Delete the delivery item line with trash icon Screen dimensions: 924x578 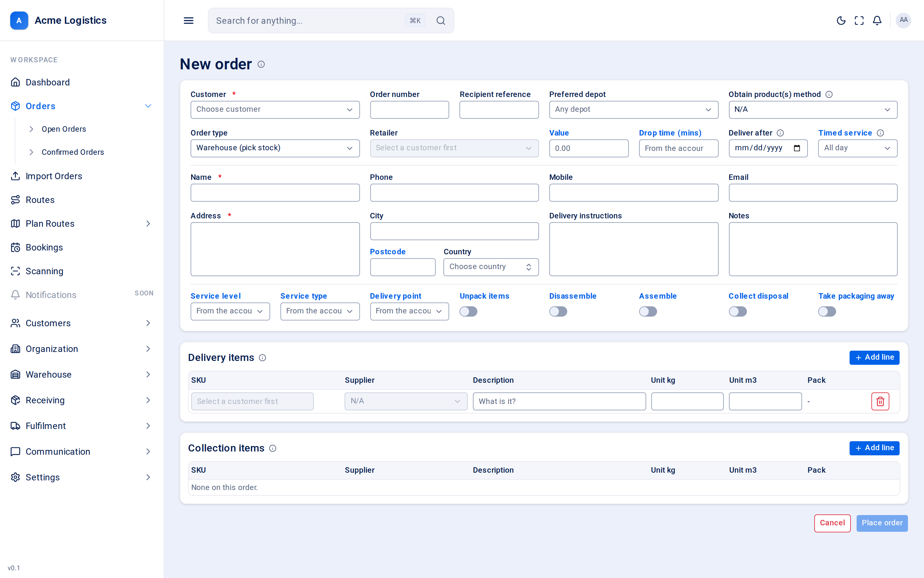[x=880, y=401]
